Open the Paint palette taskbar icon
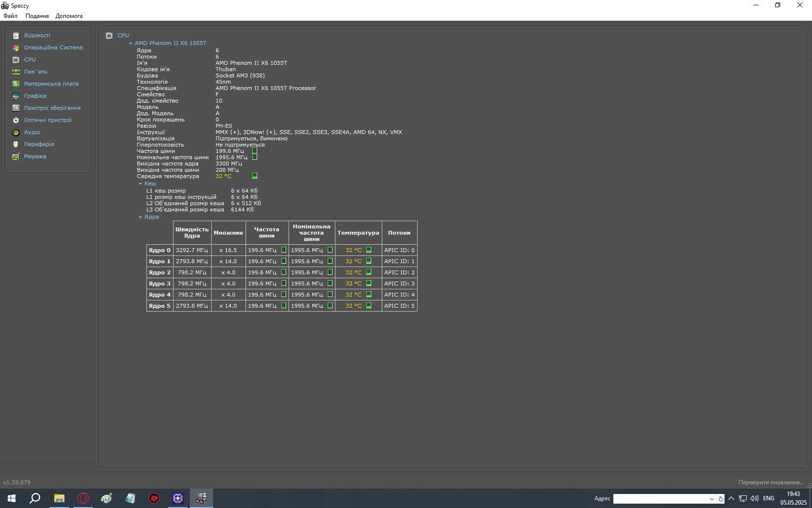812x508 pixels. click(x=106, y=498)
